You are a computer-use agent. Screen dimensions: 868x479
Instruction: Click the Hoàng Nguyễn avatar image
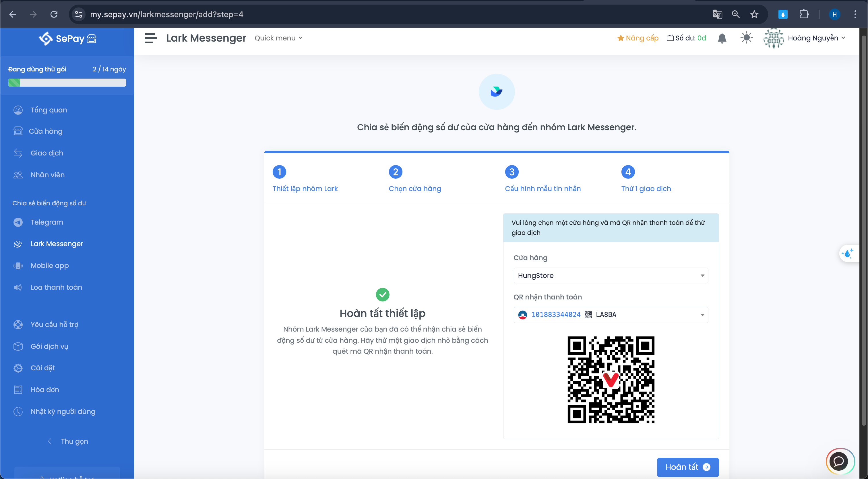[x=774, y=38]
